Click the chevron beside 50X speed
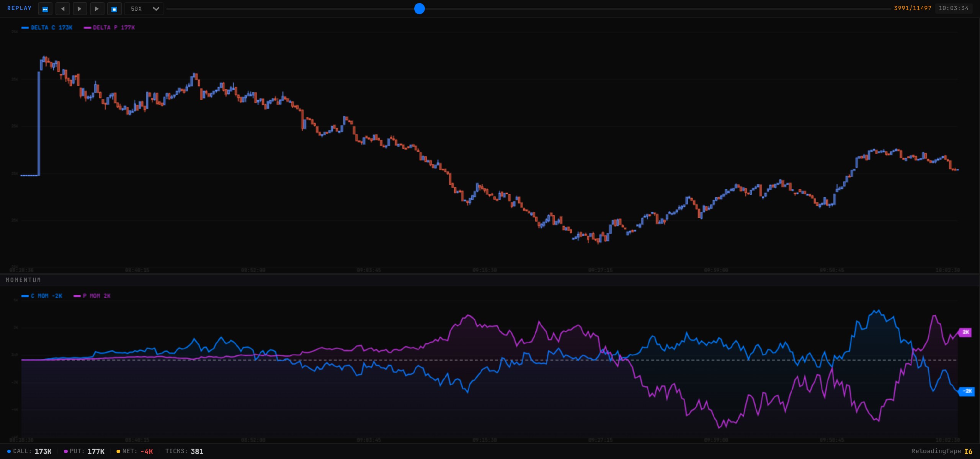Viewport: 980px width, 459px height. coord(156,9)
